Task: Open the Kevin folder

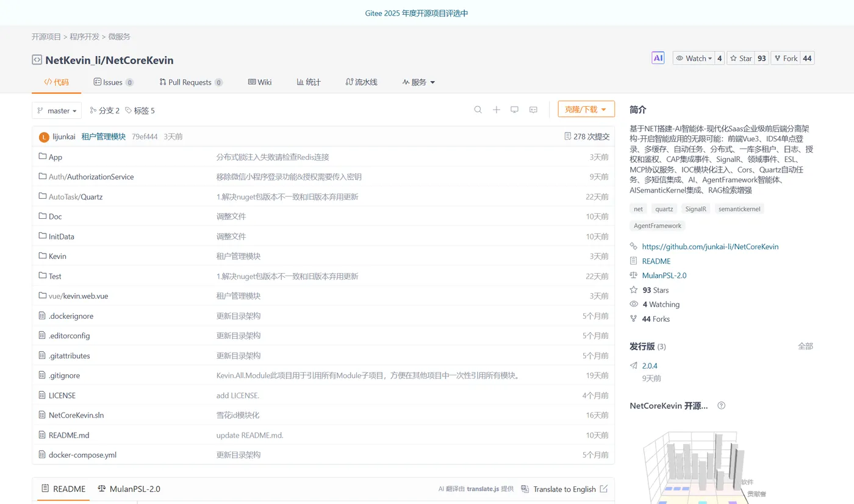Action: coord(56,256)
